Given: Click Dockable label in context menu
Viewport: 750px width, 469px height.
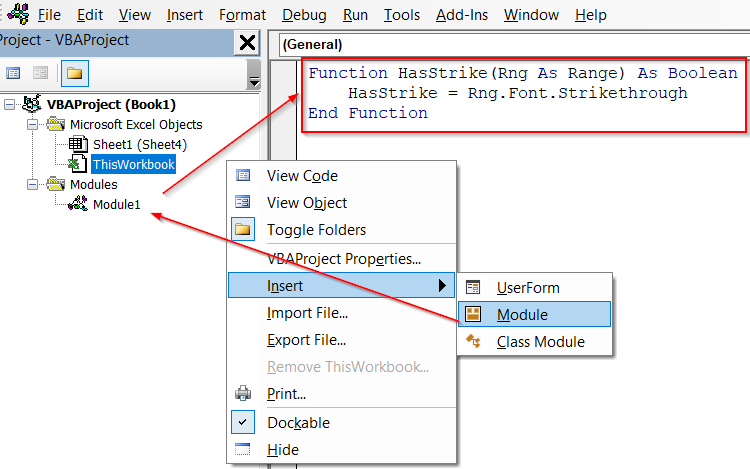Looking at the screenshot, I should click(298, 423).
